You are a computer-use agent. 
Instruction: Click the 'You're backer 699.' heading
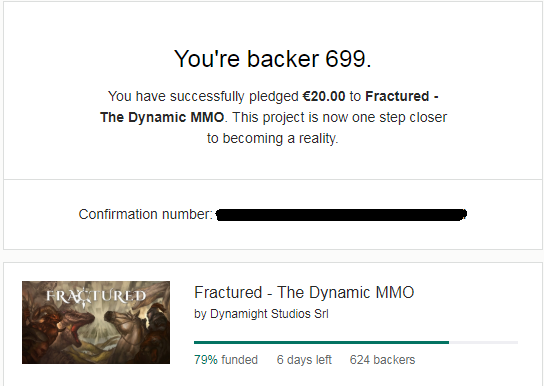[273, 59]
